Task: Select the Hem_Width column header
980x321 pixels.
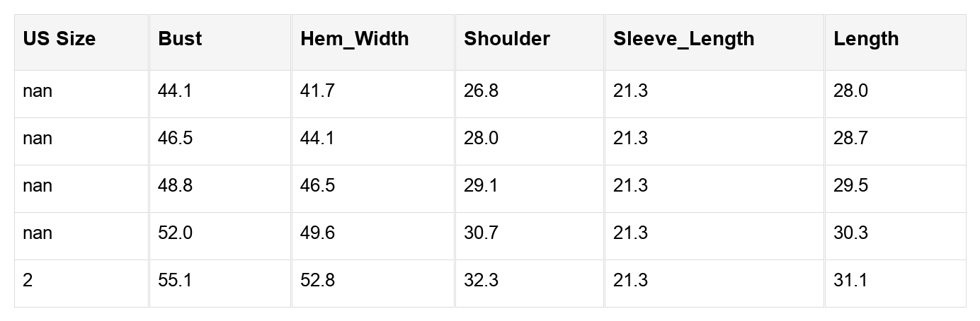Action: point(355,39)
